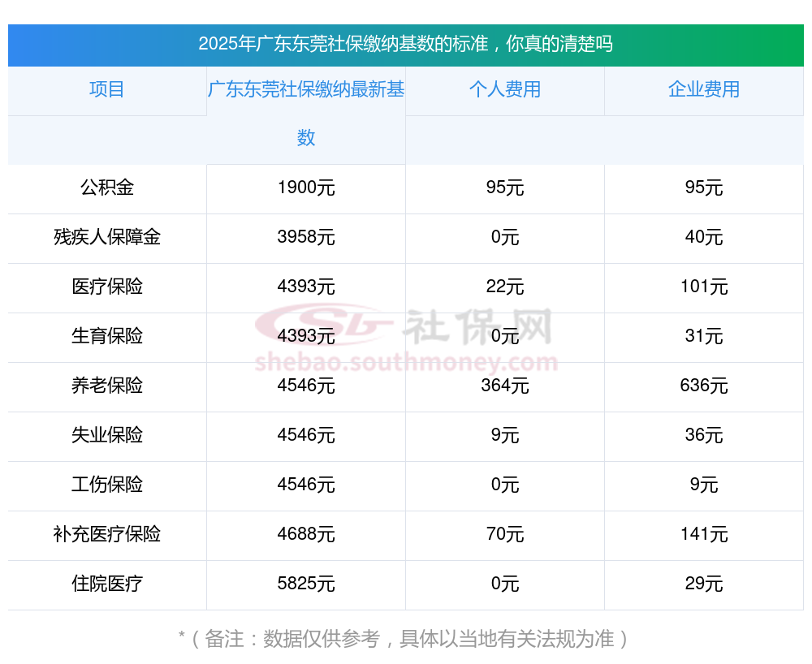Select the '住院医疗' row label
Screen dimensions: 812x664
[x=107, y=584]
